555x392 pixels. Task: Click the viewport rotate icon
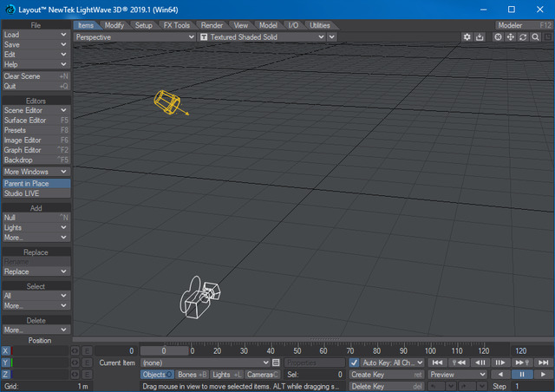pyautogui.click(x=524, y=37)
